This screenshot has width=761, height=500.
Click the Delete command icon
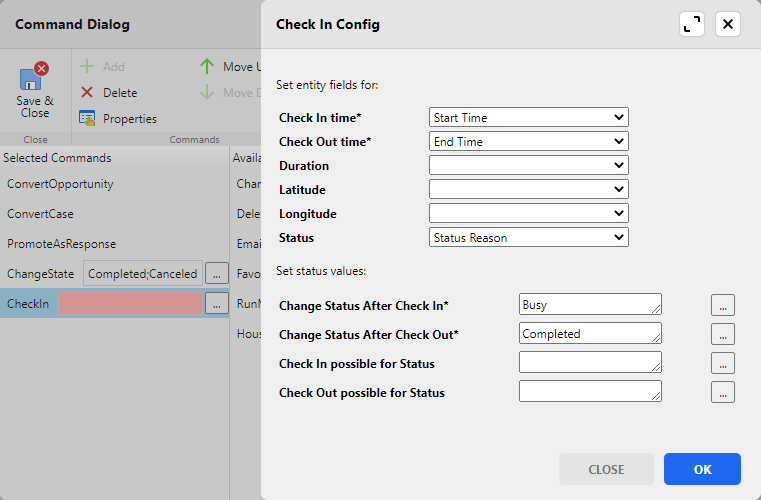pyautogui.click(x=87, y=93)
